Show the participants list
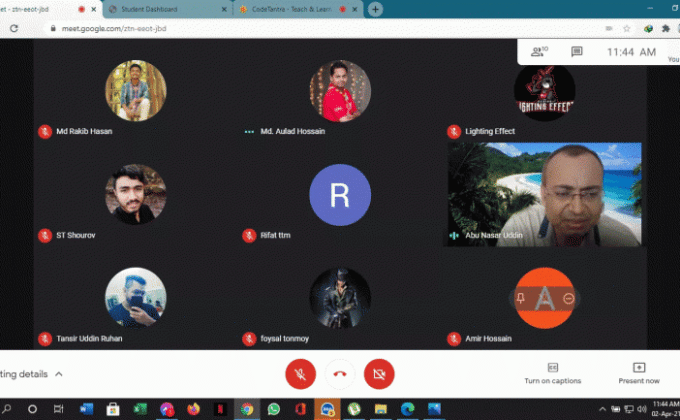 click(x=539, y=52)
